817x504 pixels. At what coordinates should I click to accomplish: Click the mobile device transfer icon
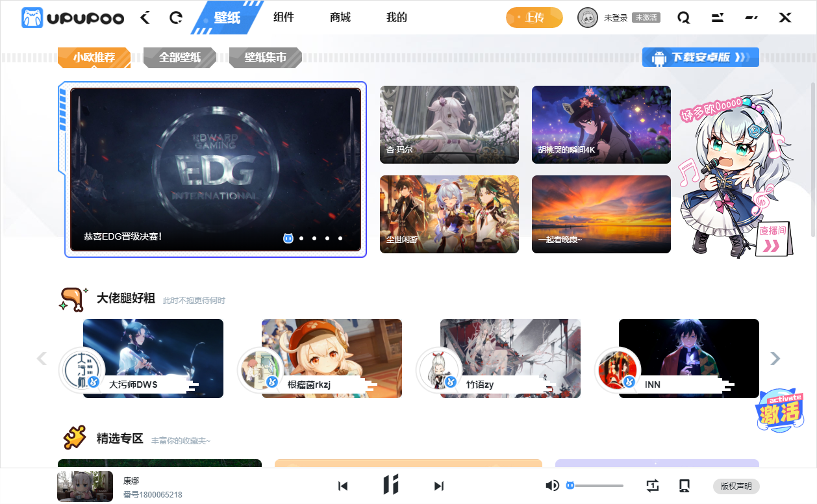pyautogui.click(x=685, y=485)
